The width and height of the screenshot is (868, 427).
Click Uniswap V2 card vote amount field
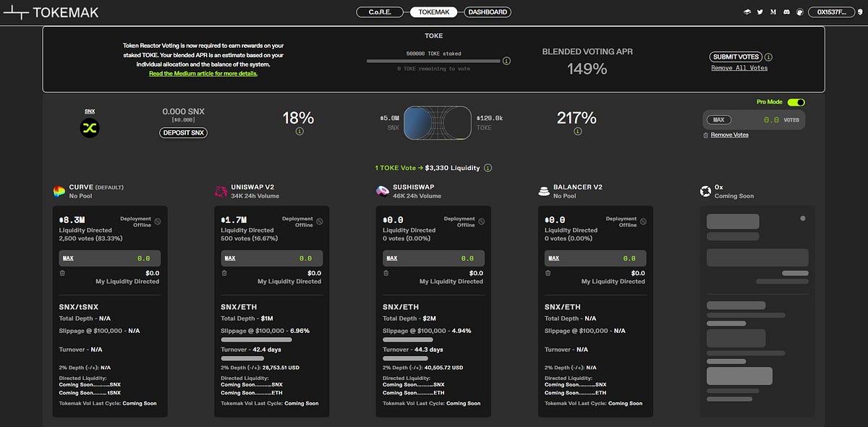click(x=272, y=258)
